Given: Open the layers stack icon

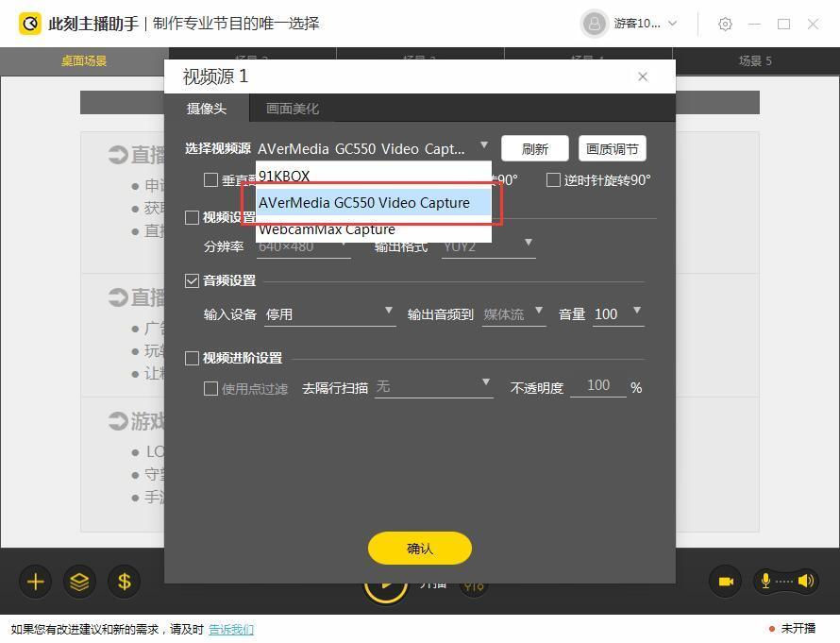Looking at the screenshot, I should click(x=80, y=582).
